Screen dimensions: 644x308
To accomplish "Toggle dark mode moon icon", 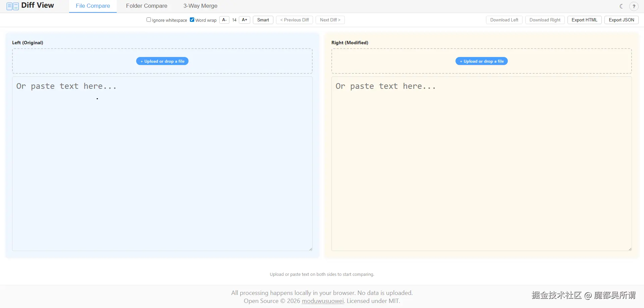I will click(621, 6).
